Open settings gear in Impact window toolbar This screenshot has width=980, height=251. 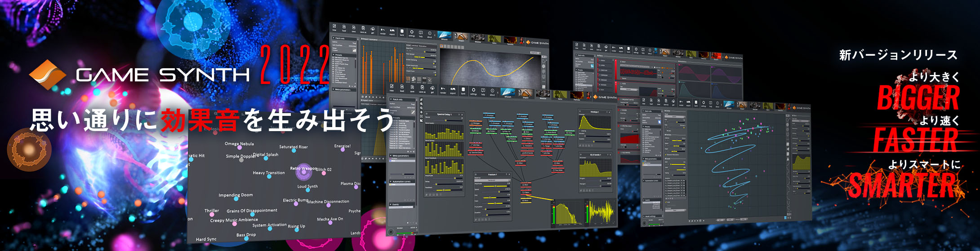[412, 32]
